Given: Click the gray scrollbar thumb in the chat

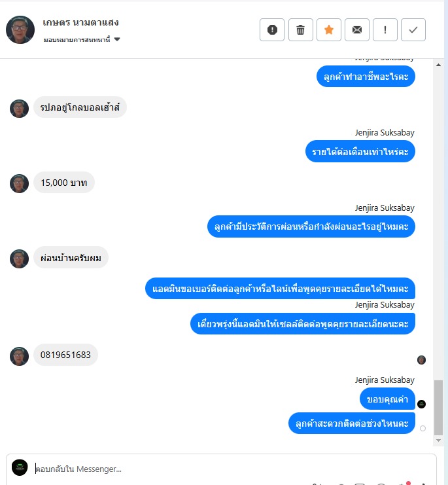Looking at the screenshot, I should click(438, 407).
